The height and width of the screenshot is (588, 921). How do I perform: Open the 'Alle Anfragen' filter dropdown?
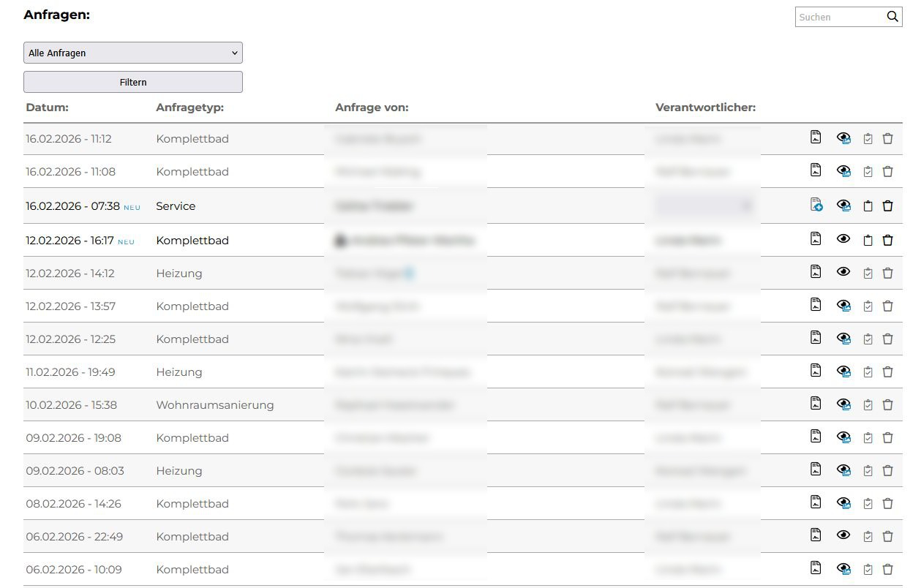pyautogui.click(x=132, y=53)
